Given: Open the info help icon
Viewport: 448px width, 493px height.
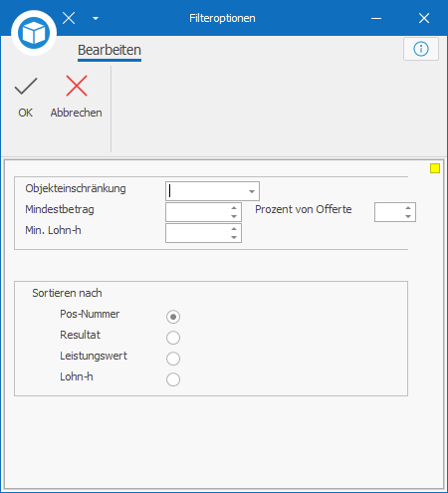Looking at the screenshot, I should coord(421,49).
